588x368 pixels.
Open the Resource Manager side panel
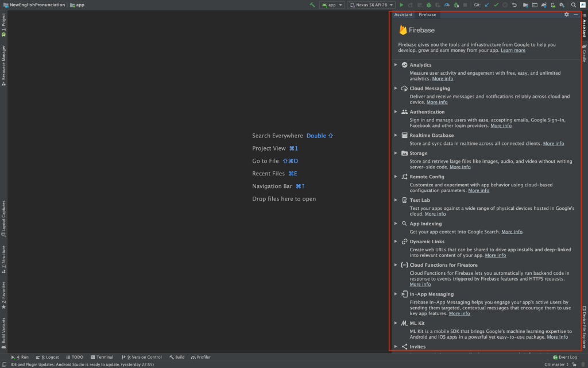4,66
